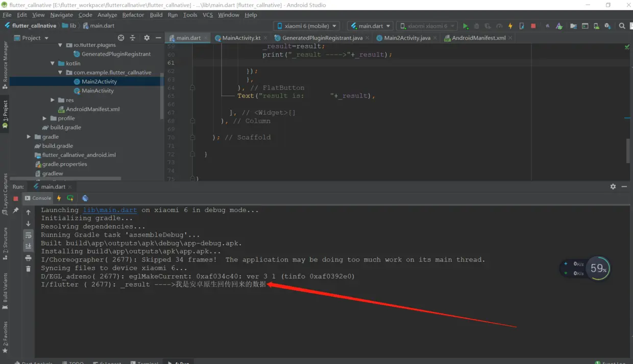Open the Resource Manager side tab

[x=5, y=65]
